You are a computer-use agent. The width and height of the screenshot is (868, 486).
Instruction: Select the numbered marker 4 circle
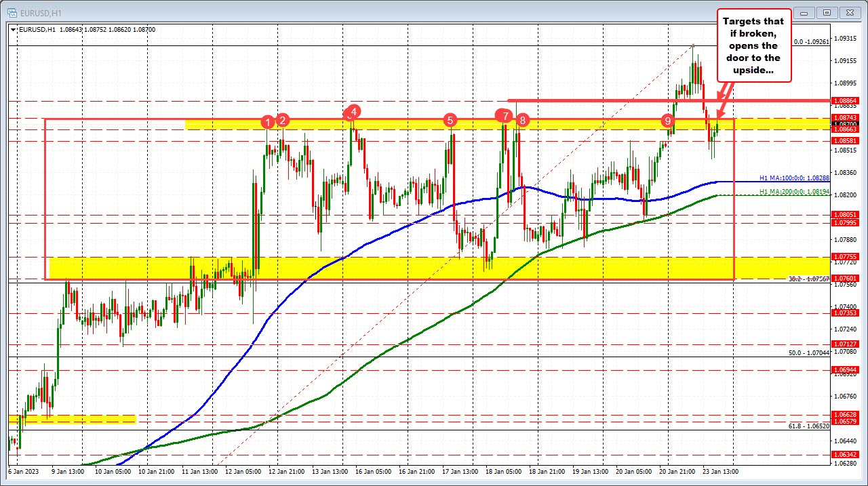tap(352, 112)
